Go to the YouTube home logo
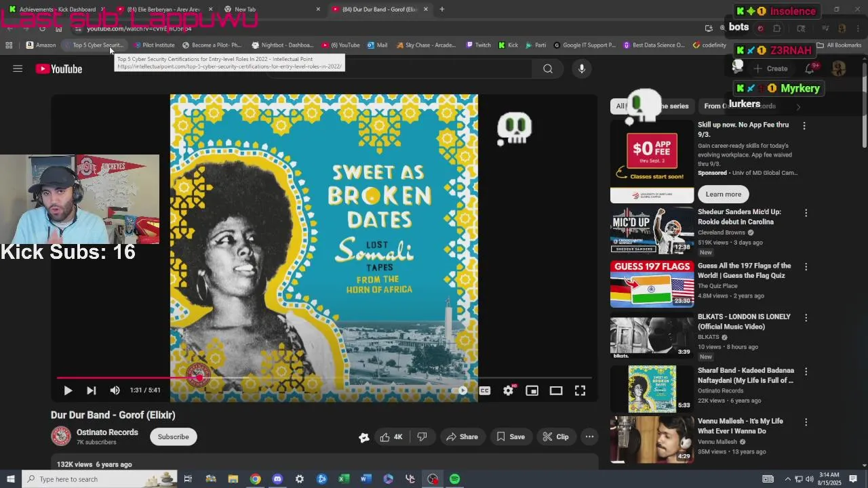Image resolution: width=868 pixels, height=488 pixels. pos(59,68)
